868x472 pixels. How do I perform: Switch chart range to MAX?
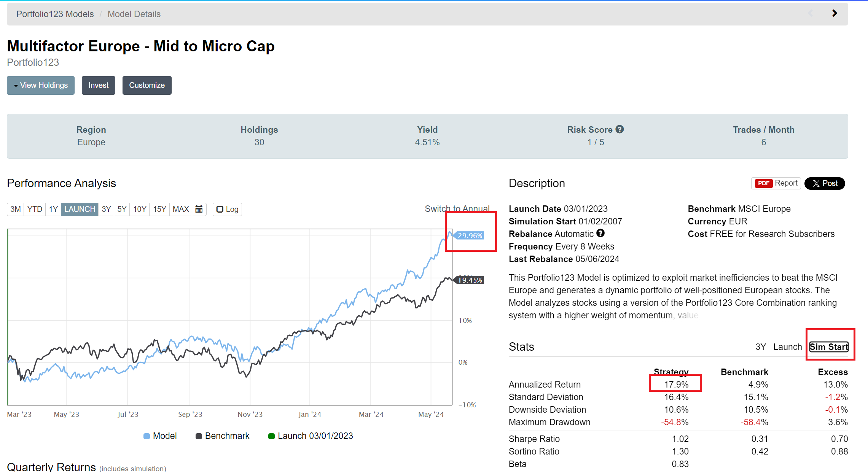coord(180,209)
